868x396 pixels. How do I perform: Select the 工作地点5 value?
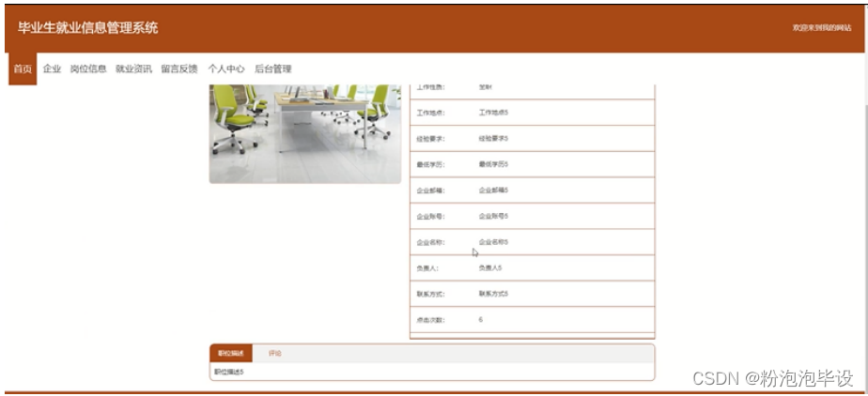493,113
